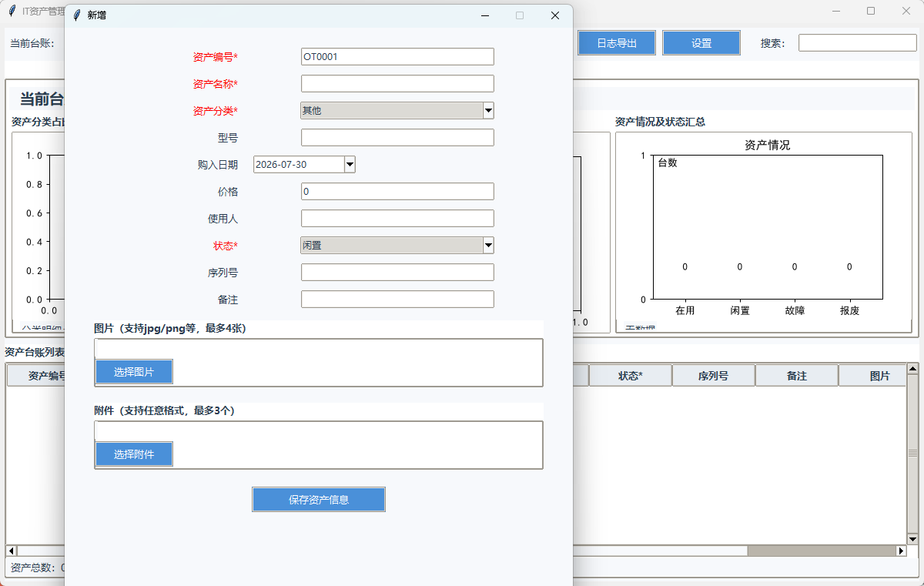Click the 图片（支持jpg/png等，最多4张）label
Viewport: 924px width, 586px height.
(x=169, y=328)
